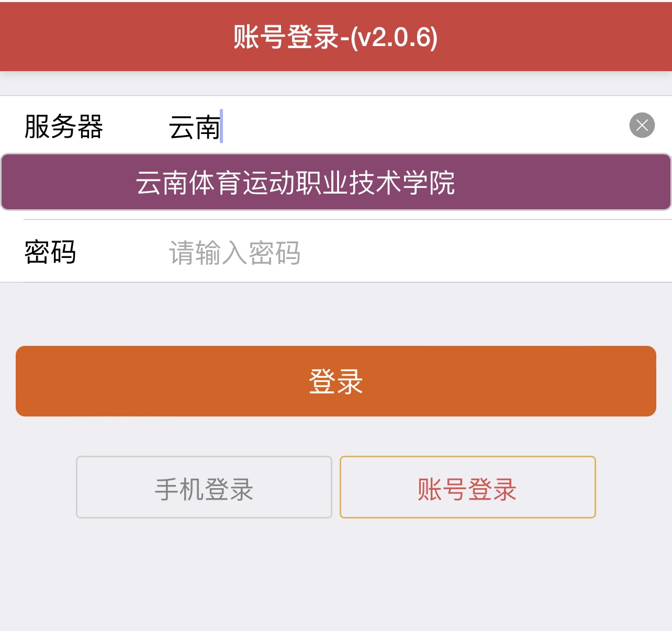
Task: Click the 服务器 label
Action: tap(64, 127)
